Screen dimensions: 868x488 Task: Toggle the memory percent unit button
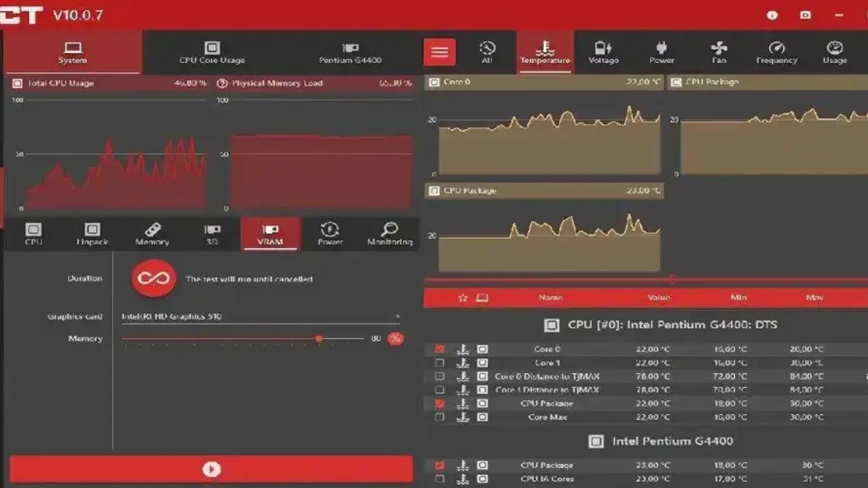tap(396, 338)
